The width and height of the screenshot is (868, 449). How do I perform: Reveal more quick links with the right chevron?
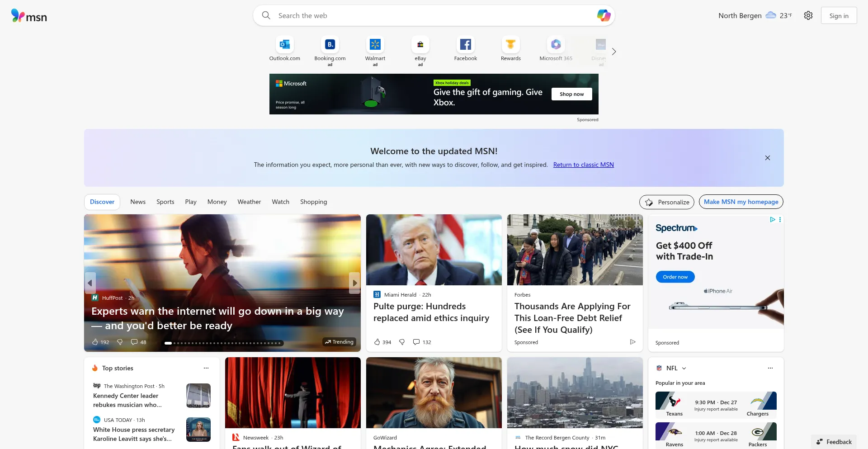(x=613, y=51)
